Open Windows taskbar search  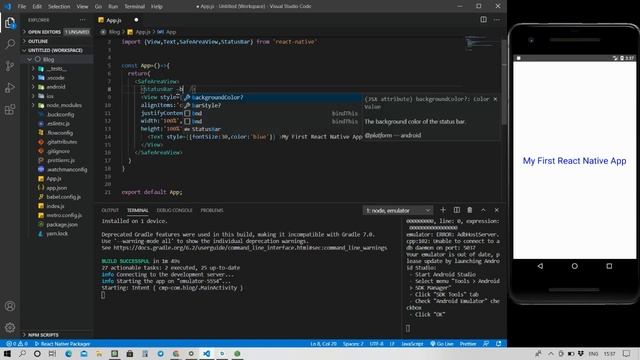pos(22,353)
